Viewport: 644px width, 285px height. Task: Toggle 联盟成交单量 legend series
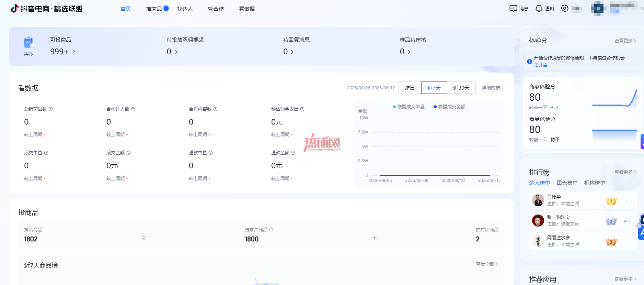[409, 107]
